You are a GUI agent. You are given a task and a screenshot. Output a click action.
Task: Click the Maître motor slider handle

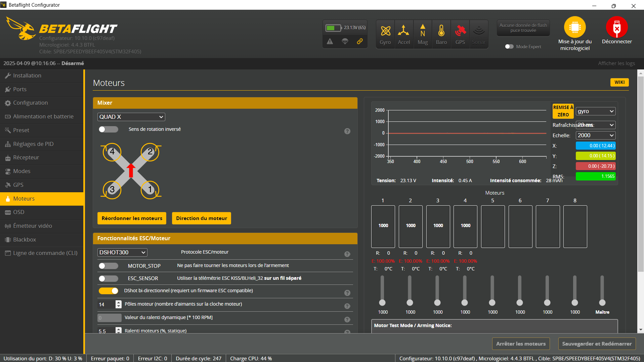(x=602, y=303)
